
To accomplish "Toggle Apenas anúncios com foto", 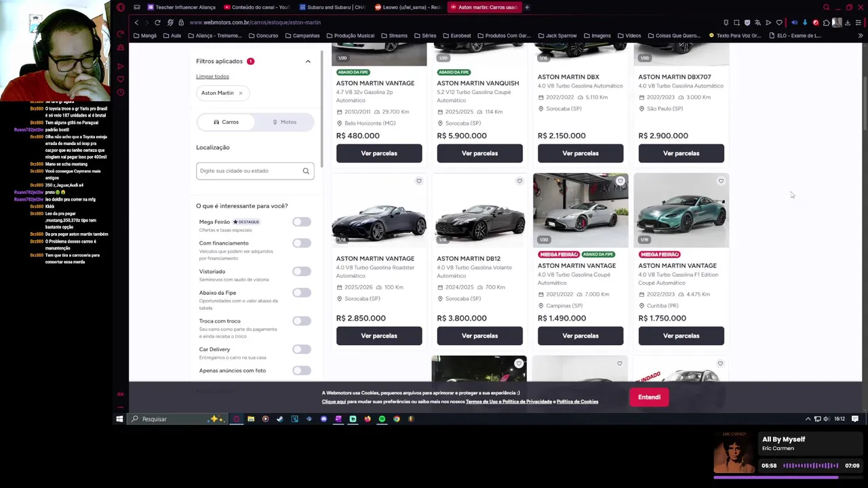I will tap(302, 371).
